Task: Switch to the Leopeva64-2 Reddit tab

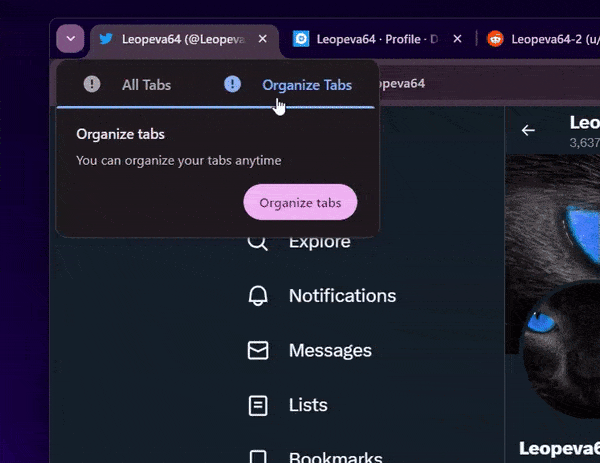Action: 541,39
